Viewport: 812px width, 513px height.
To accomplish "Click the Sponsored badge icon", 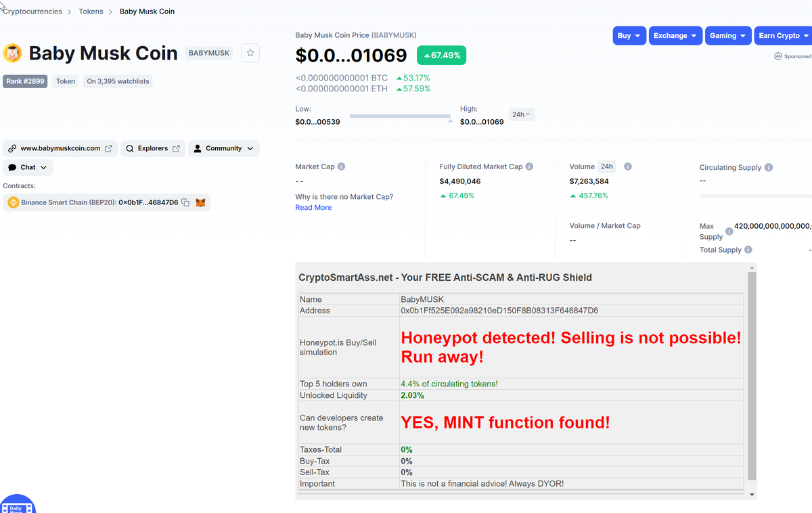I will click(778, 56).
